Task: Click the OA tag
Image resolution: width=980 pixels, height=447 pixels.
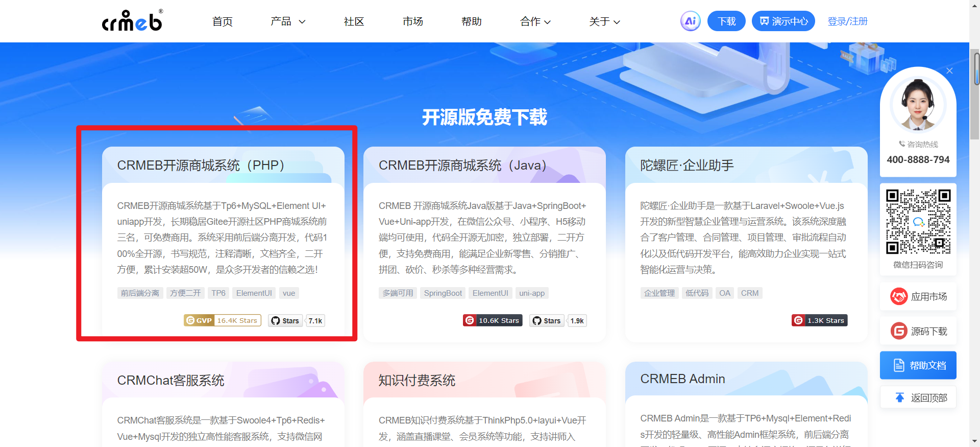Action: (725, 293)
